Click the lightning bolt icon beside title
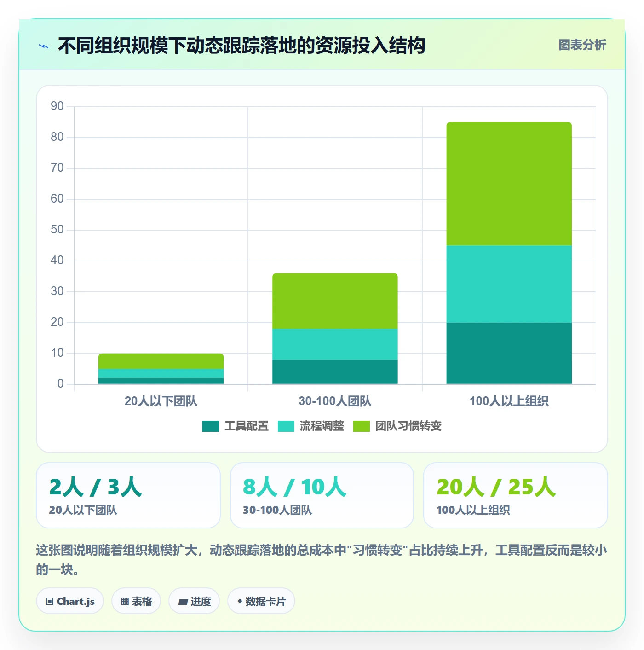Image resolution: width=644 pixels, height=650 pixels. 44,46
